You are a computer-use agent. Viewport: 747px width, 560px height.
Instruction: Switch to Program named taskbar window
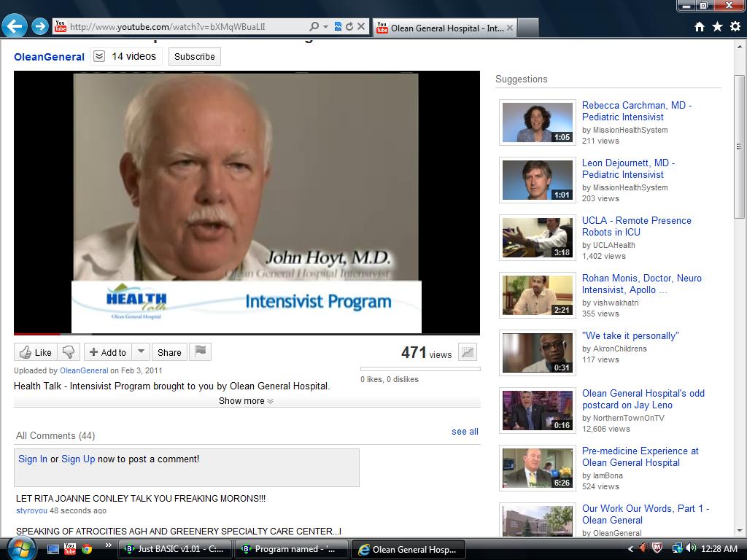pyautogui.click(x=292, y=549)
